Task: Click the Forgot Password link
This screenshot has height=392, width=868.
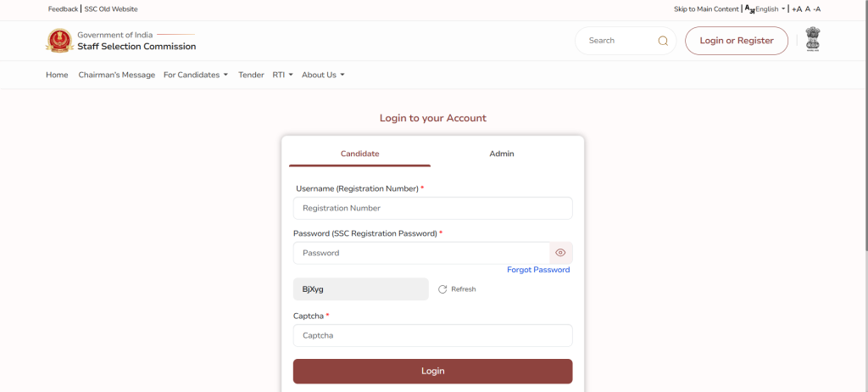Action: [538, 270]
